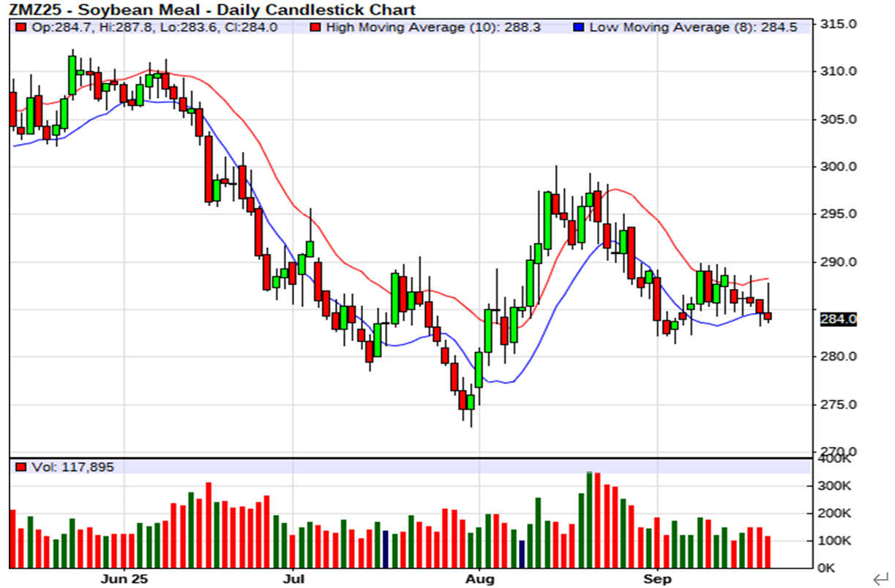The width and height of the screenshot is (895, 588).
Task: Click the 400K volume axis label
Action: (835, 459)
